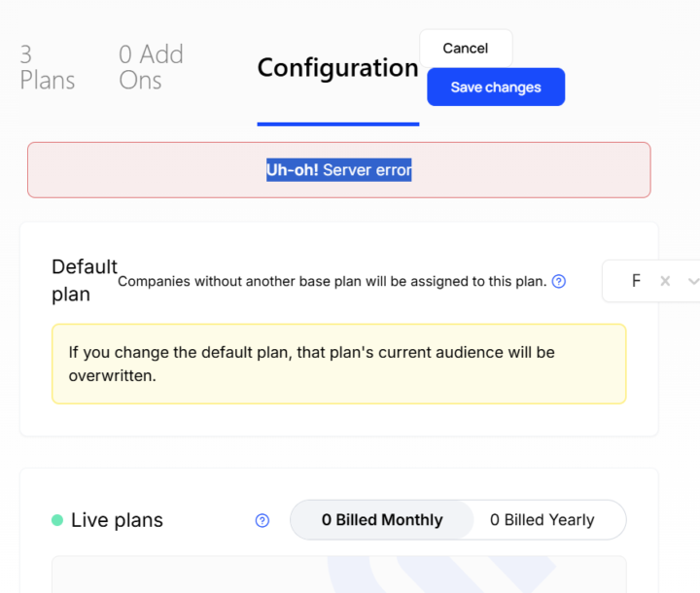Toggle to 0 Billed Yearly

tap(542, 520)
